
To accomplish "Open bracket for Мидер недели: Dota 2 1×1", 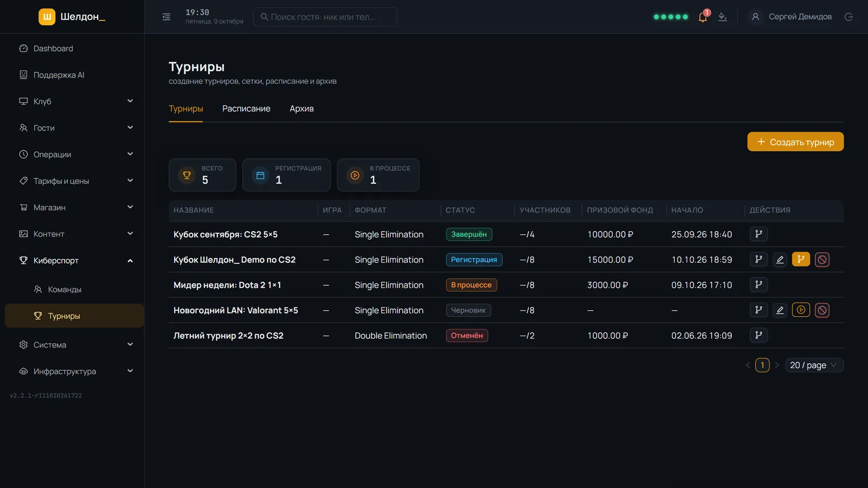I will (758, 285).
